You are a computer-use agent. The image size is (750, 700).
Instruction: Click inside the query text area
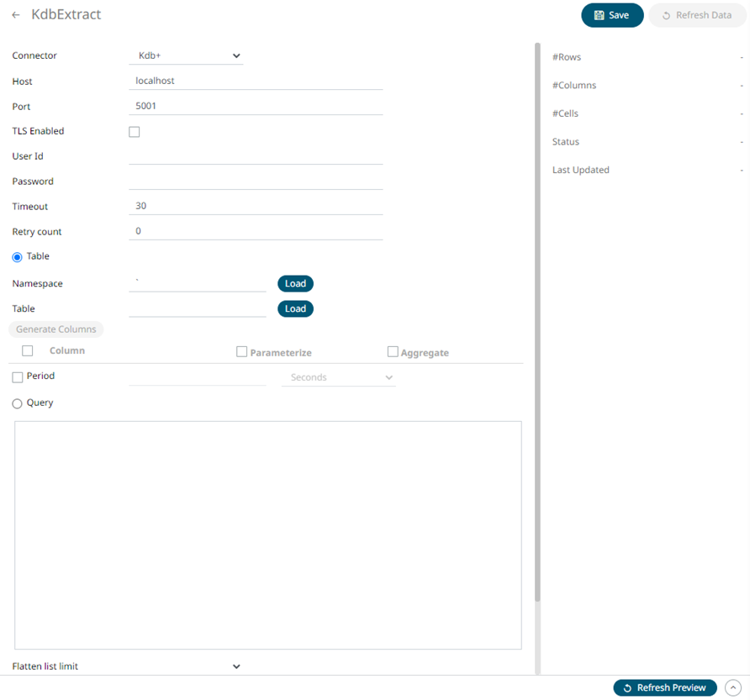[268, 535]
